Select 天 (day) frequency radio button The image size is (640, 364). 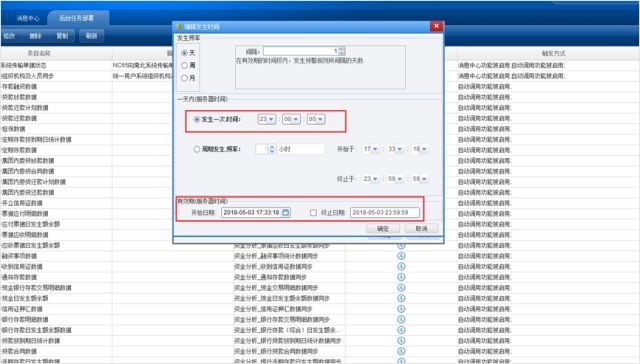pos(184,53)
